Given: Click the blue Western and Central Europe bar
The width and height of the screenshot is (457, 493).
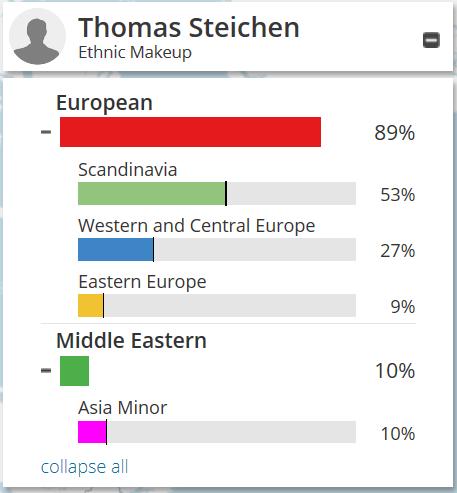Looking at the screenshot, I should 116,249.
